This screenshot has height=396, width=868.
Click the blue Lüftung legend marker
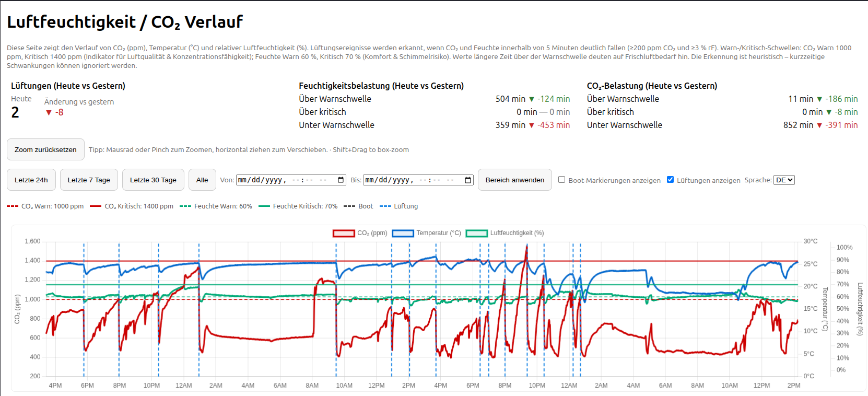pyautogui.click(x=385, y=206)
